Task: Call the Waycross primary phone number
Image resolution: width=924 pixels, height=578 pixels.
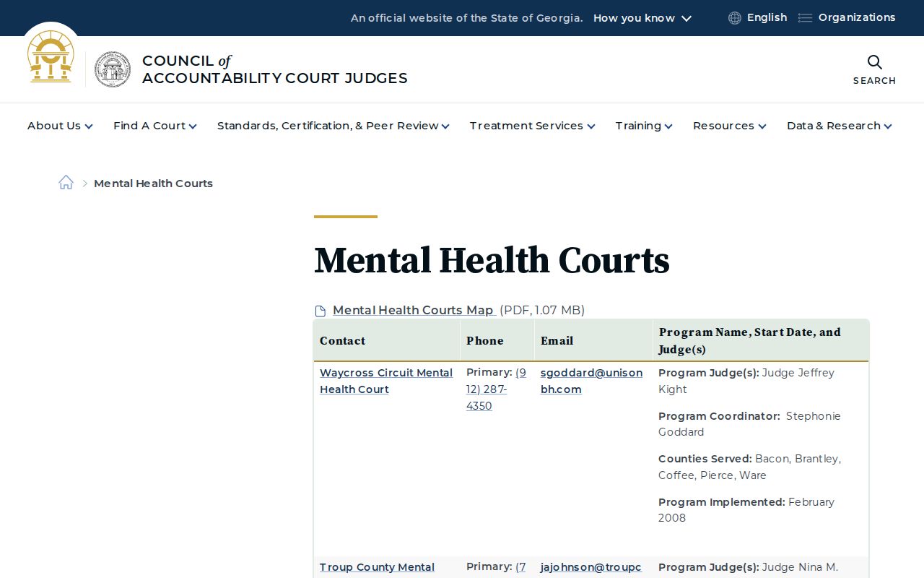Action: [x=496, y=389]
